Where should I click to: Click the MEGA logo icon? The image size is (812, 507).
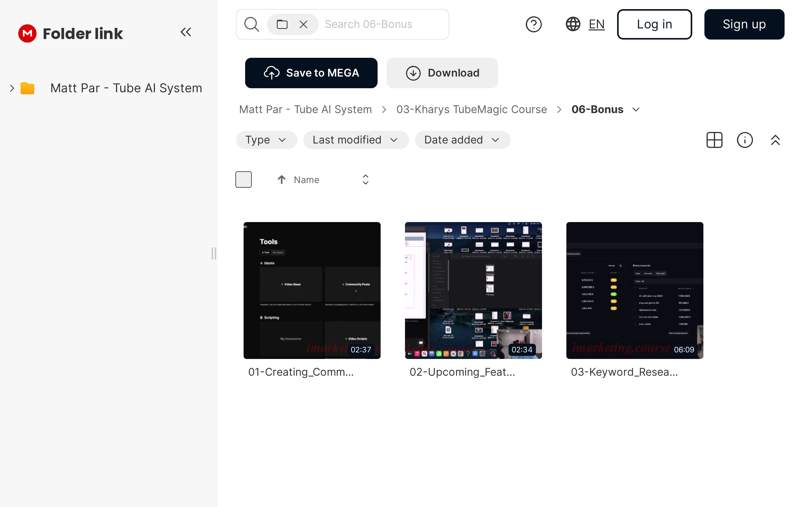click(x=27, y=33)
